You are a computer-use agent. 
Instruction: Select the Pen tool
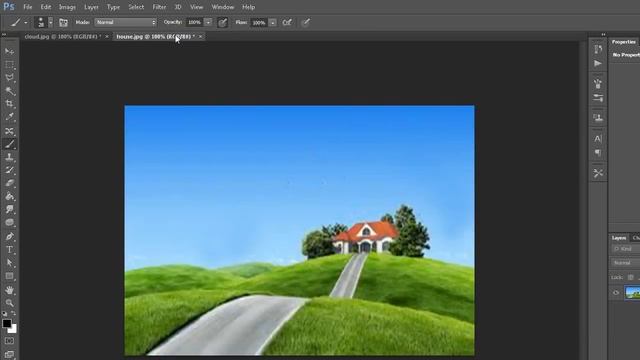coord(9,236)
